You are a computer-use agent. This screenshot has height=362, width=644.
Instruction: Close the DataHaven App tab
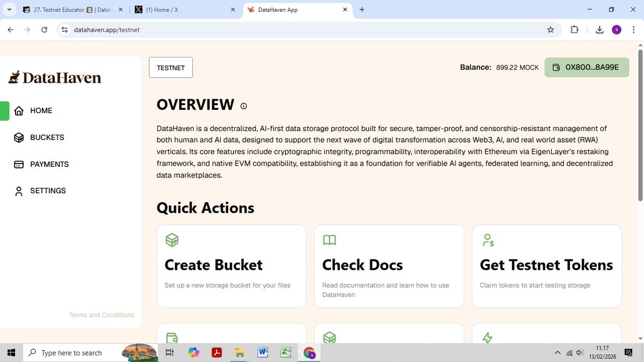[345, 10]
